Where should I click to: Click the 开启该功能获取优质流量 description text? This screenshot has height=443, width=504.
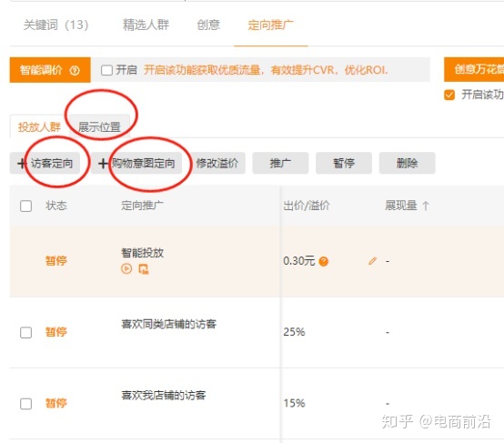(266, 70)
